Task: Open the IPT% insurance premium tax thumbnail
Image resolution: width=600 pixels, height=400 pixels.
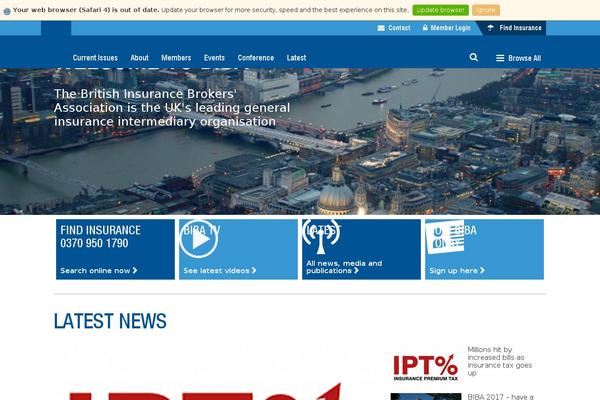Action: [426, 367]
